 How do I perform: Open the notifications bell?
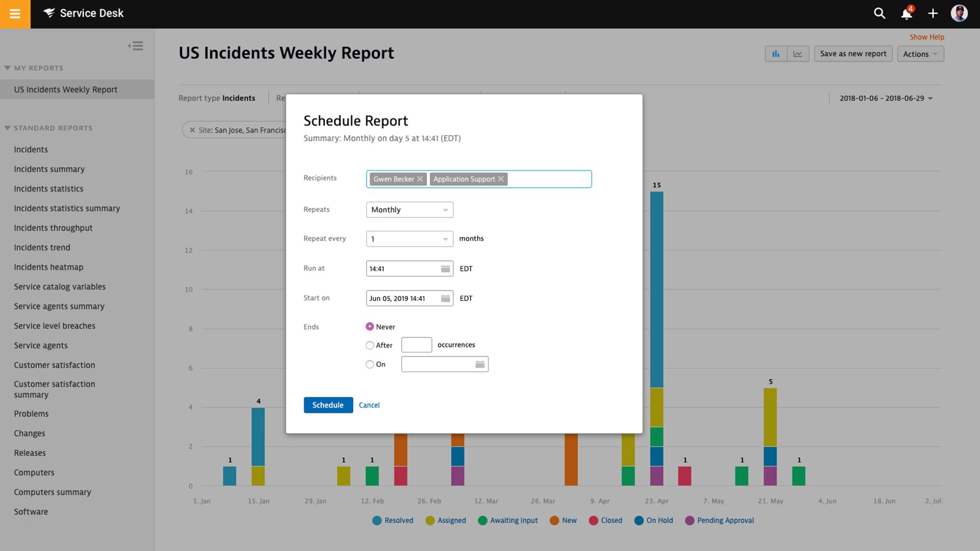[906, 14]
